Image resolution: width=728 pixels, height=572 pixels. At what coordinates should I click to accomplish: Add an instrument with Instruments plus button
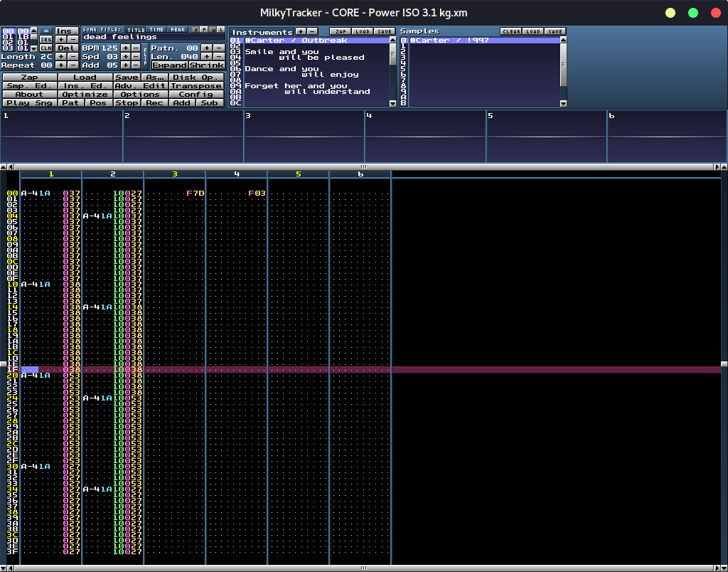[299, 31]
